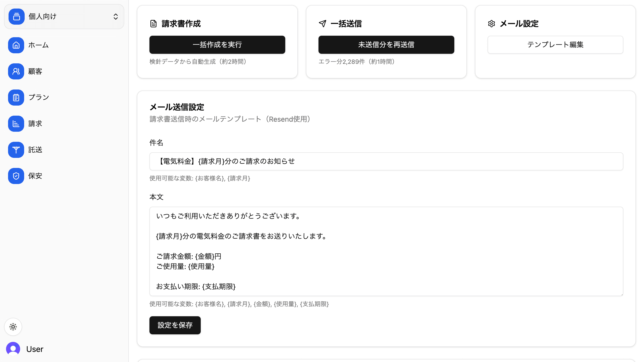This screenshot has height=362, width=644.
Task: Save settings with 設定を保存
Action: pyautogui.click(x=175, y=325)
